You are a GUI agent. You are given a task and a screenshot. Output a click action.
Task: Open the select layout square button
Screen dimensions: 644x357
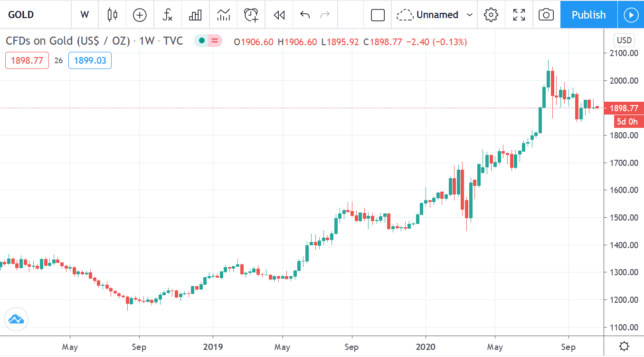click(x=378, y=15)
